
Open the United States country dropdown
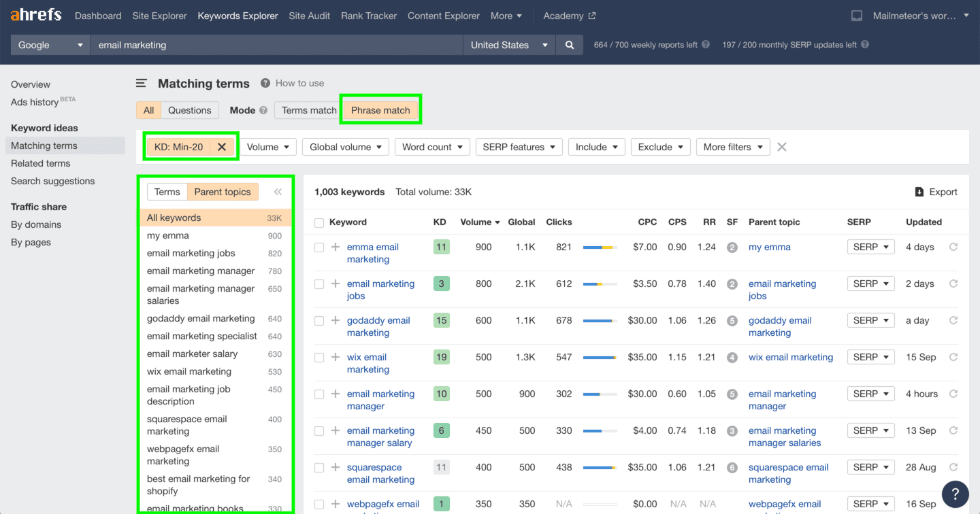(509, 45)
